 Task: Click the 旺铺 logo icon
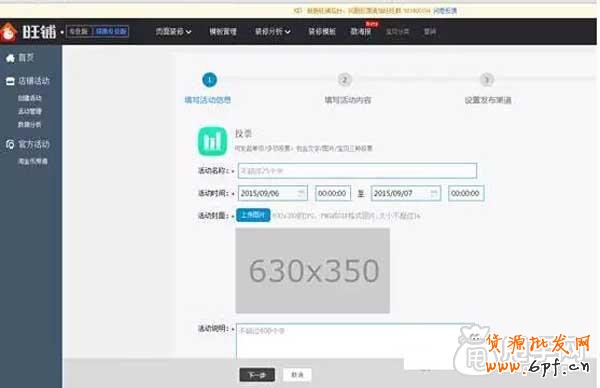tap(8, 32)
